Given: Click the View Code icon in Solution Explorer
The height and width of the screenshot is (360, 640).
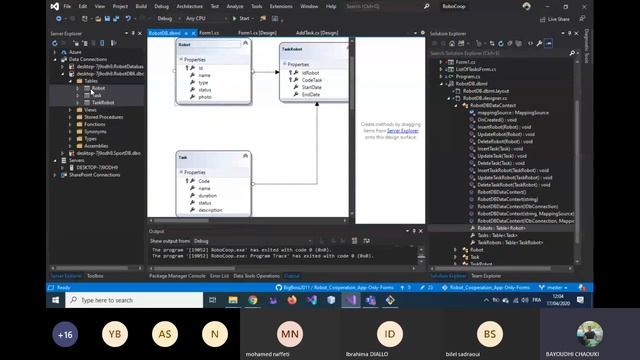Looking at the screenshot, I should coord(530,43).
